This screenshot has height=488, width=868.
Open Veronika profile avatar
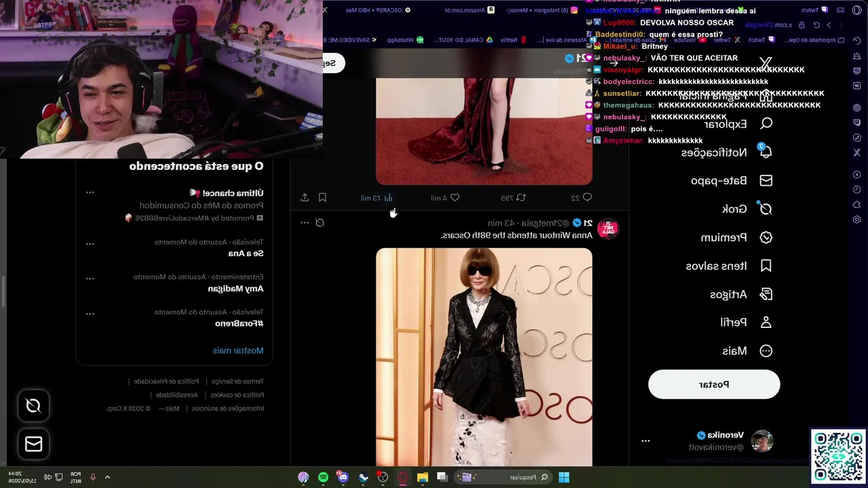(x=762, y=441)
